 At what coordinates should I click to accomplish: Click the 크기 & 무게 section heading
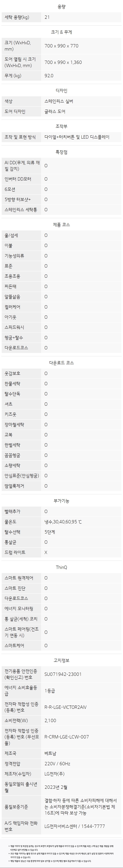coord(61,32)
